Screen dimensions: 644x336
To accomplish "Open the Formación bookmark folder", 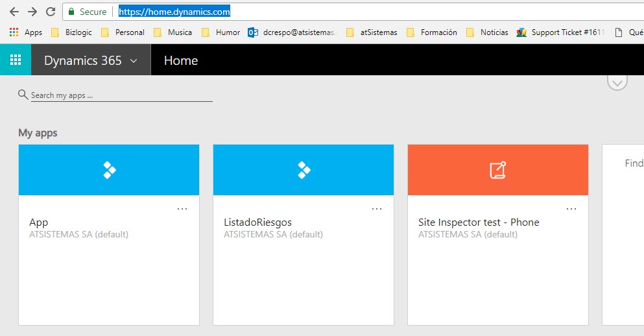I will tap(432, 32).
